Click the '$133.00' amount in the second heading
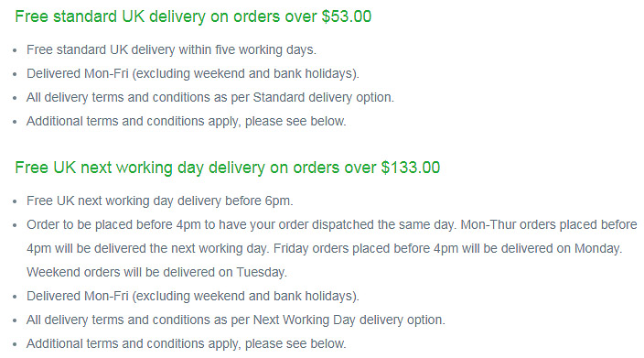This screenshot has height=358, width=644. (411, 168)
